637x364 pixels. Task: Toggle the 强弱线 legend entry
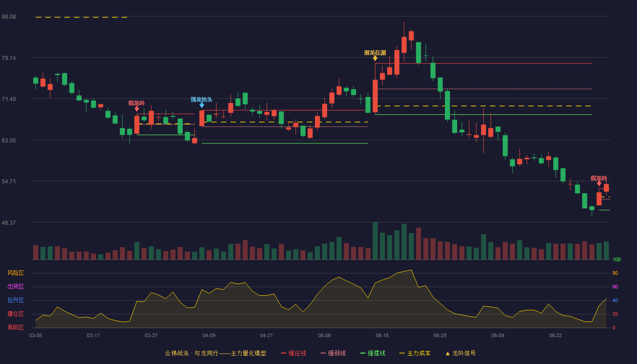333,353
